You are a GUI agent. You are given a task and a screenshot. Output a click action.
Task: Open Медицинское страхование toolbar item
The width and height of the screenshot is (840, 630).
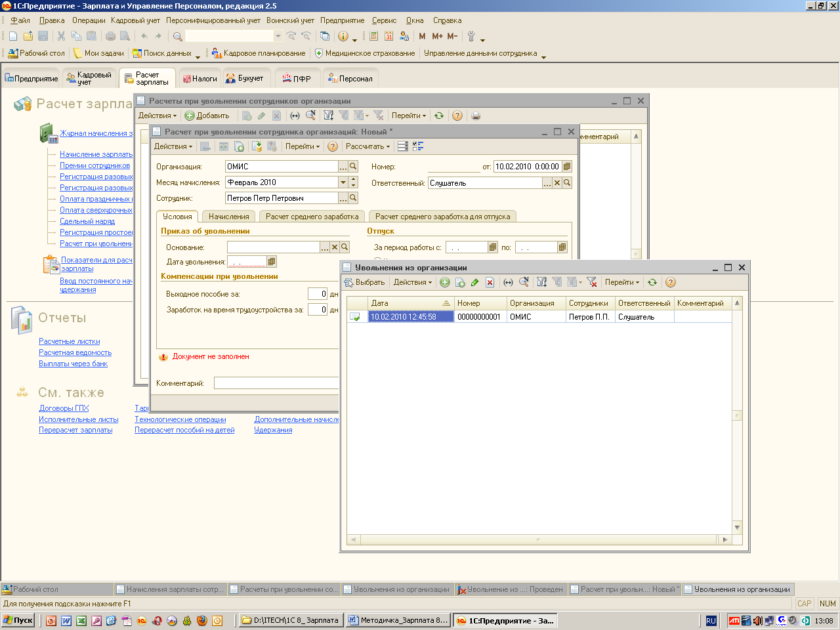pyautogui.click(x=365, y=53)
